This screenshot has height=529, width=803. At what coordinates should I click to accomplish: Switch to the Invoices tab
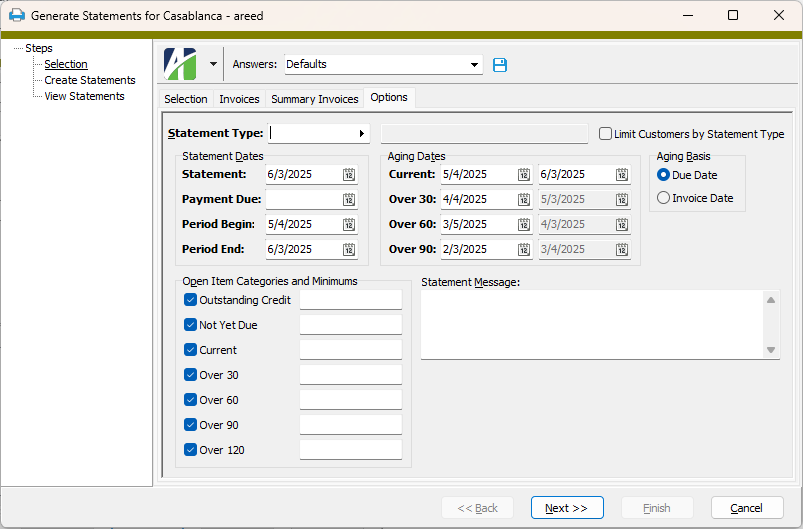point(239,99)
